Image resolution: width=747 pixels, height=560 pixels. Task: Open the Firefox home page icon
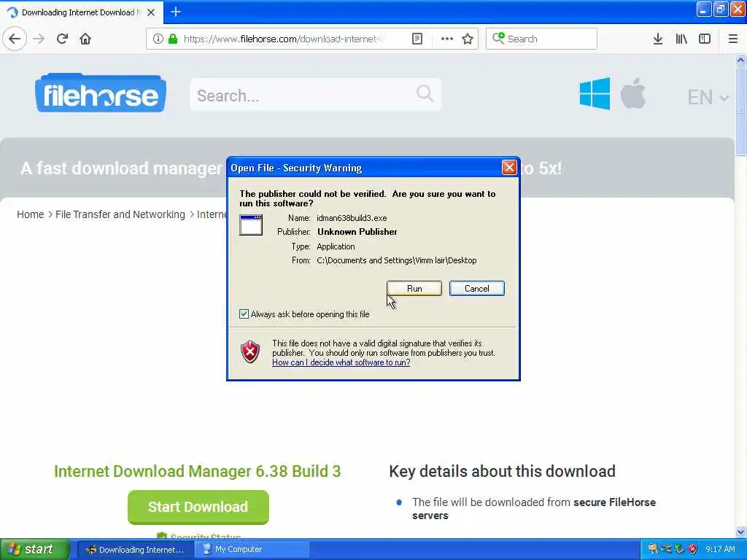click(x=85, y=39)
